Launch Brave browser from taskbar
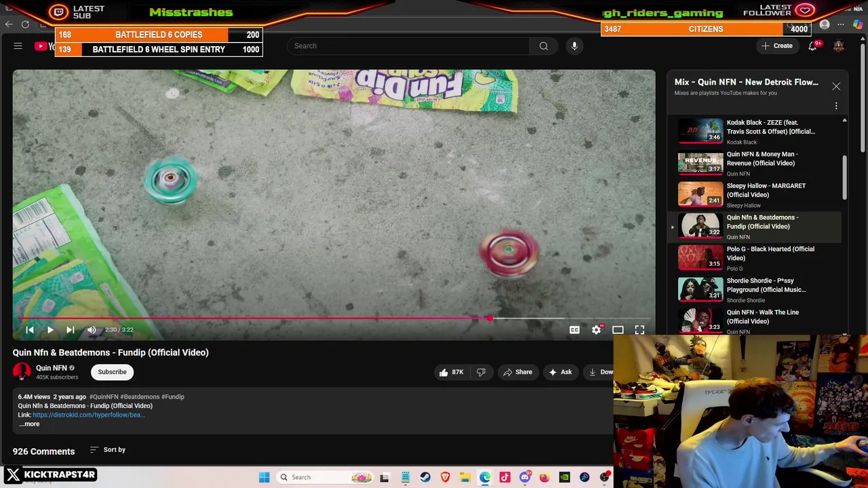This screenshot has width=868, height=488. click(x=445, y=477)
